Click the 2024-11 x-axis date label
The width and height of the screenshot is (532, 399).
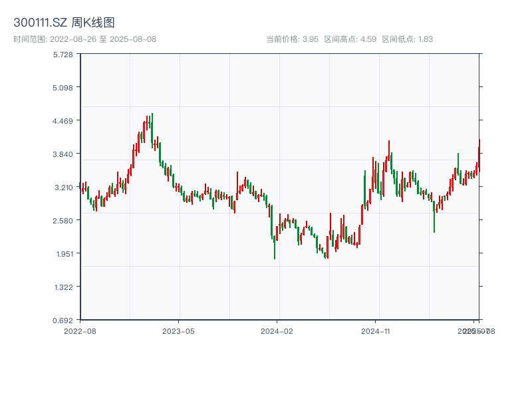pos(375,331)
